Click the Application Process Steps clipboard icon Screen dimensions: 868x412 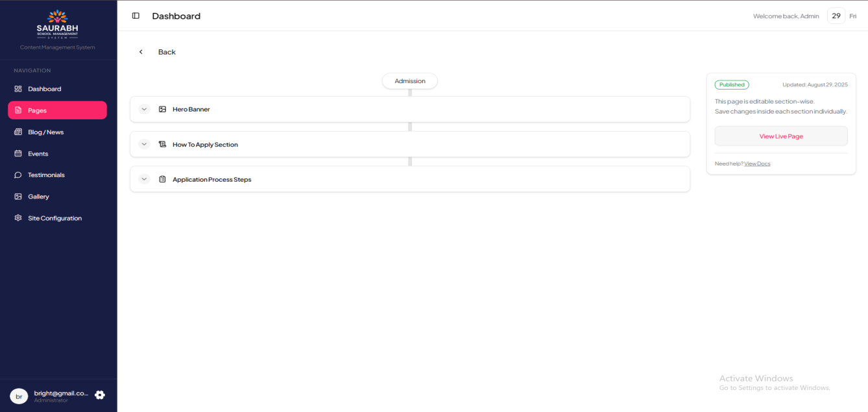pyautogui.click(x=162, y=179)
